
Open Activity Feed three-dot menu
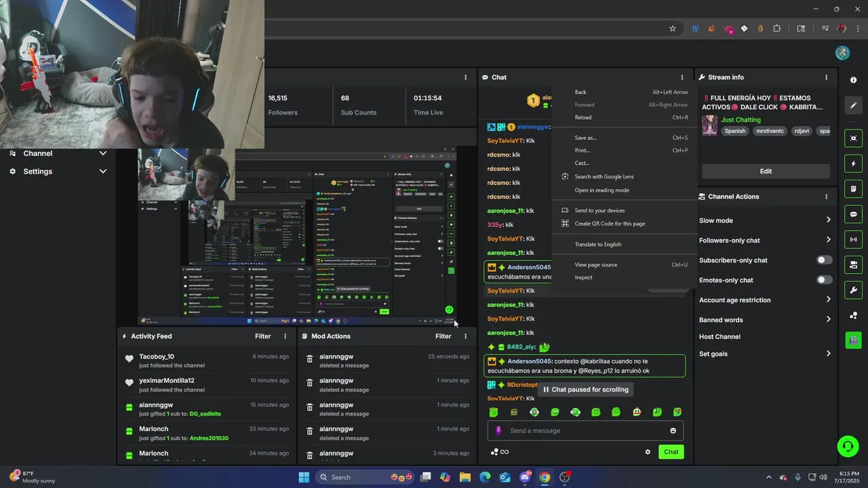285,336
